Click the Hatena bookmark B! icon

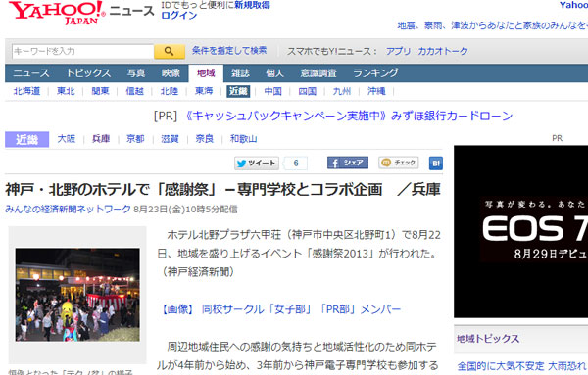pos(436,163)
